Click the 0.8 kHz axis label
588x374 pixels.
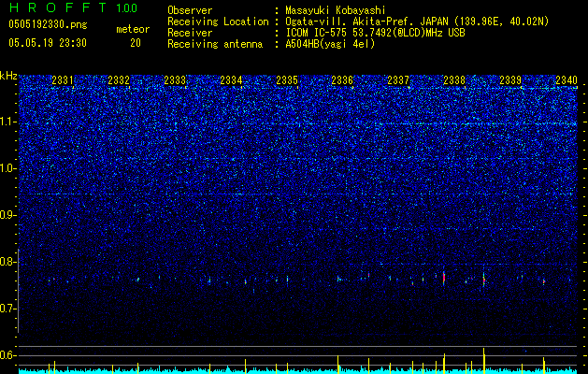pos(8,262)
